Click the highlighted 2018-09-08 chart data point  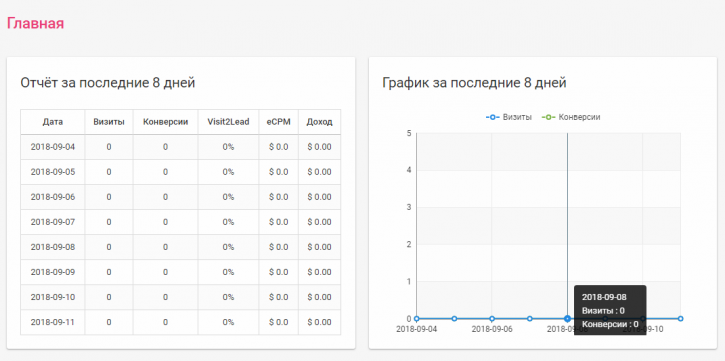[567, 318]
